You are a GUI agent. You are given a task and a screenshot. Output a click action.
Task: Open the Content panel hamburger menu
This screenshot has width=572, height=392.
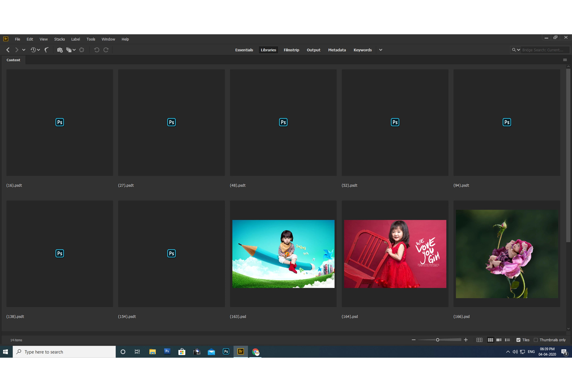click(x=565, y=60)
